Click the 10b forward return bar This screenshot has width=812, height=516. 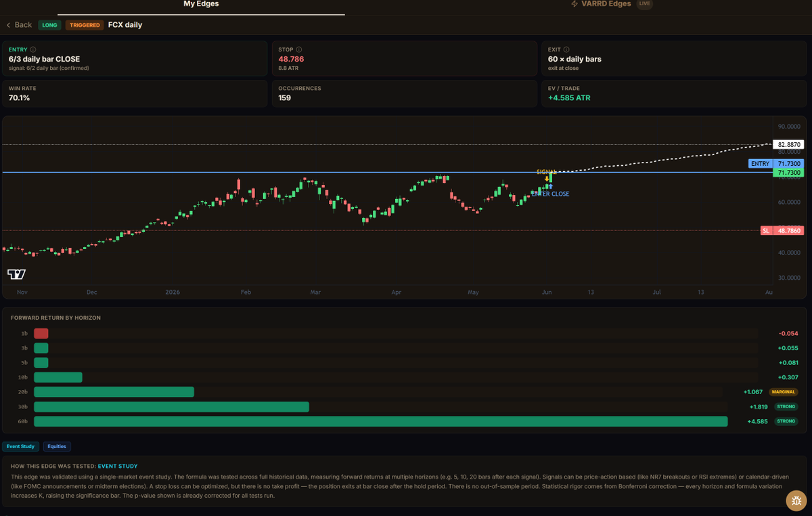point(58,377)
